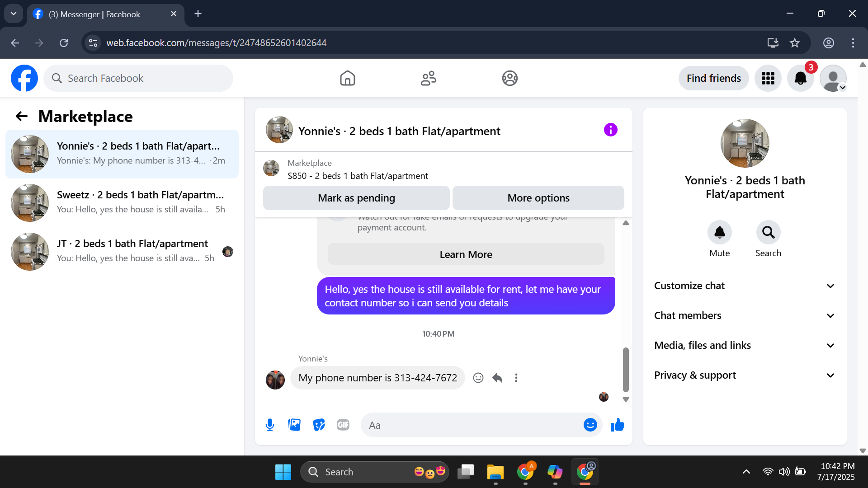The width and height of the screenshot is (868, 488).
Task: Open listing thumbnail in right panel
Action: click(745, 143)
